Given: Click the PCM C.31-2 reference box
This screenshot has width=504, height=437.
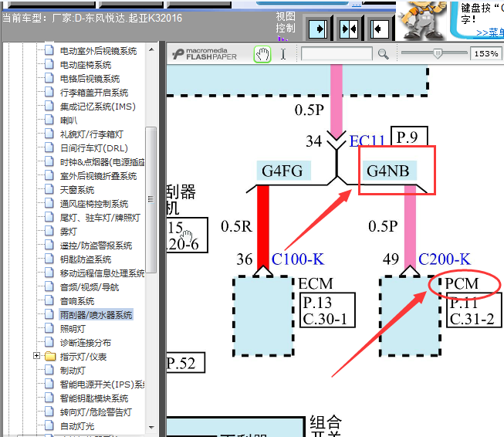Looking at the screenshot, I should 474,310.
